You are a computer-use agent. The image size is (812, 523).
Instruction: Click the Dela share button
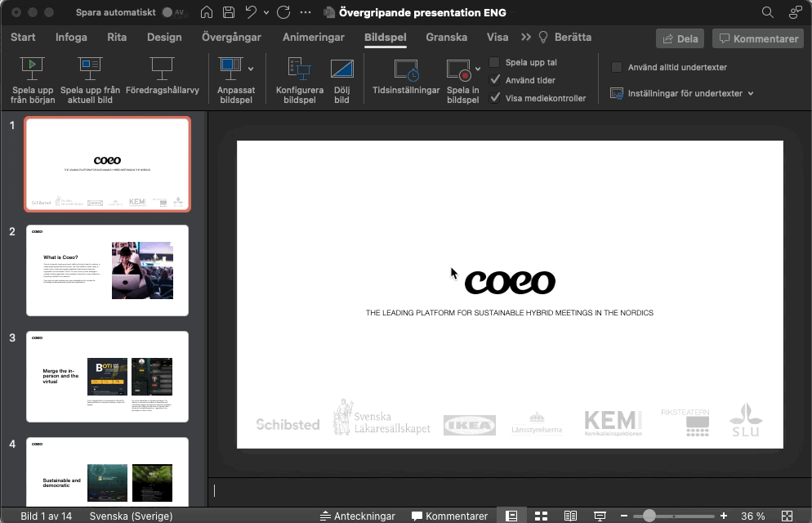(679, 38)
